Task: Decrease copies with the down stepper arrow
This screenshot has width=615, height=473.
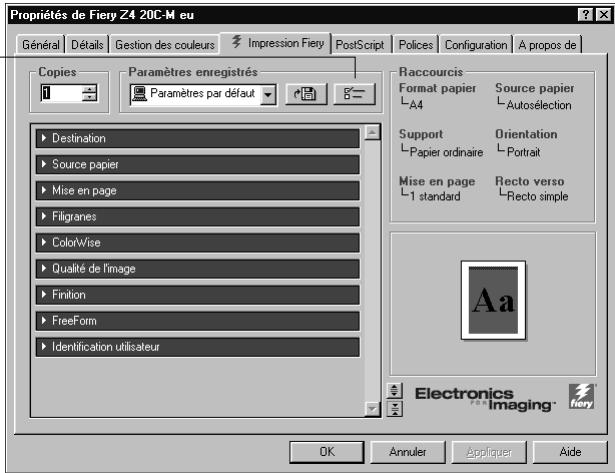Action: (x=90, y=98)
